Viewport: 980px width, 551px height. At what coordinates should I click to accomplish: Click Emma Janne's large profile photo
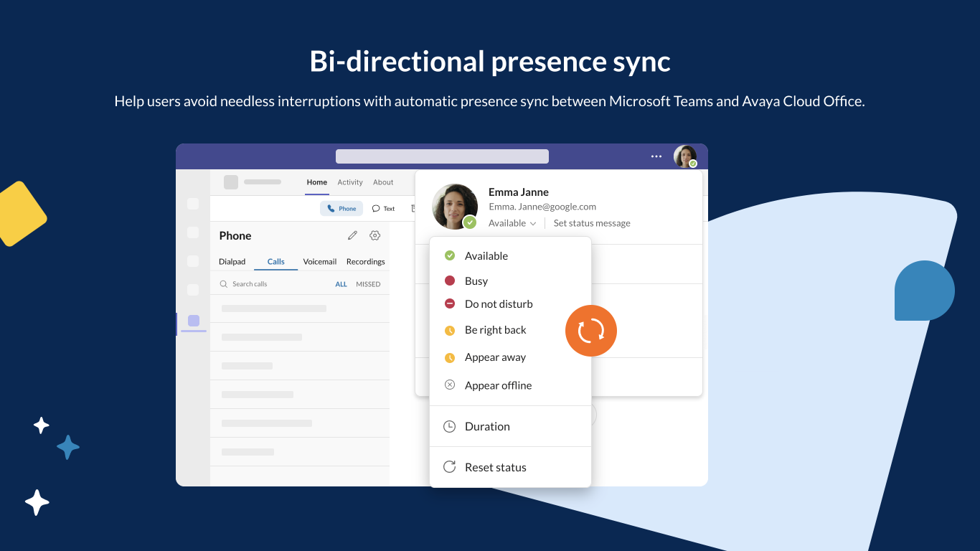pyautogui.click(x=455, y=207)
